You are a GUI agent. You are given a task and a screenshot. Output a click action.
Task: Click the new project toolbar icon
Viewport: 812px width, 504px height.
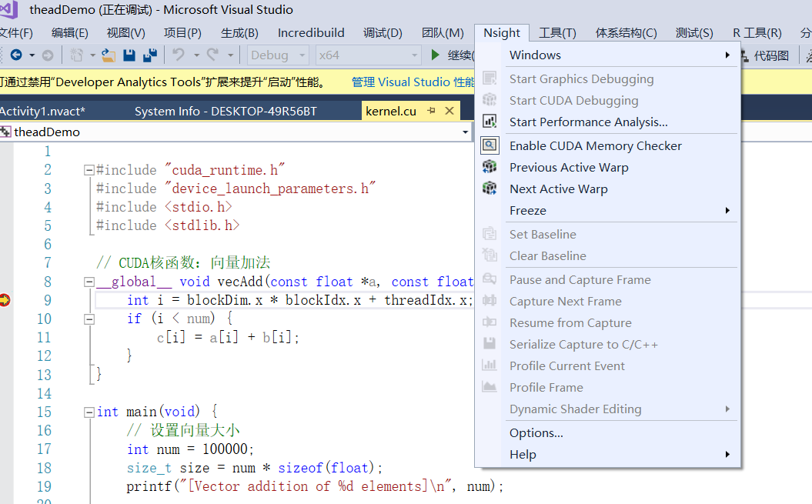tap(77, 55)
